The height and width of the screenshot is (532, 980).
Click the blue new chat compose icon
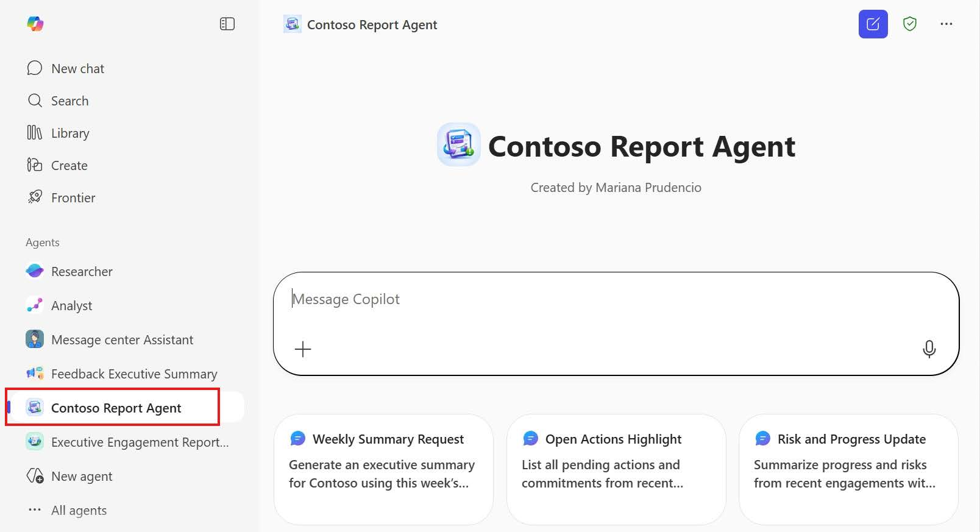873,24
